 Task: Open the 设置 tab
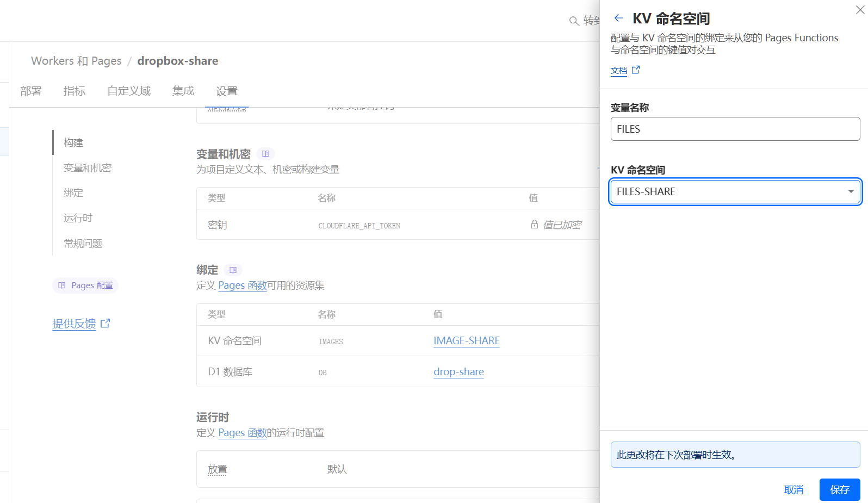tap(227, 91)
